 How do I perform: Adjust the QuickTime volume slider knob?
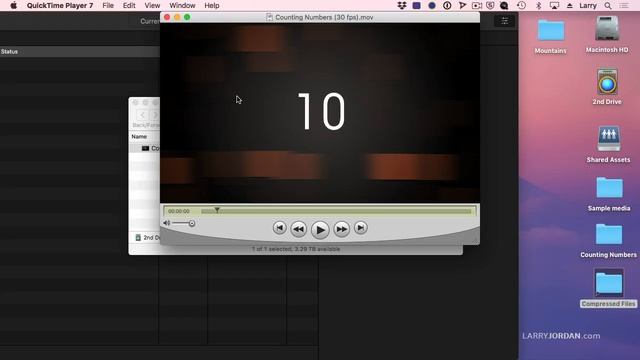[192, 223]
